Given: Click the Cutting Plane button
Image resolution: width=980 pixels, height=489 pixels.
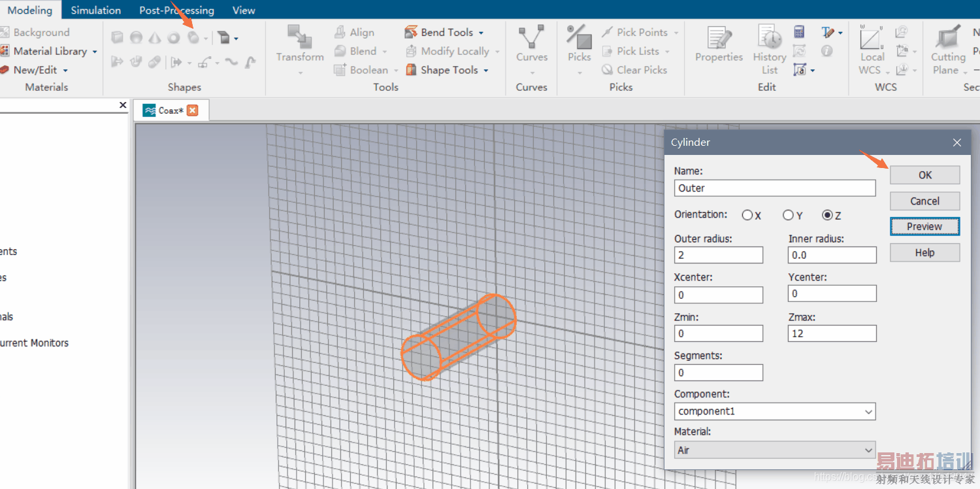Looking at the screenshot, I should (x=948, y=50).
